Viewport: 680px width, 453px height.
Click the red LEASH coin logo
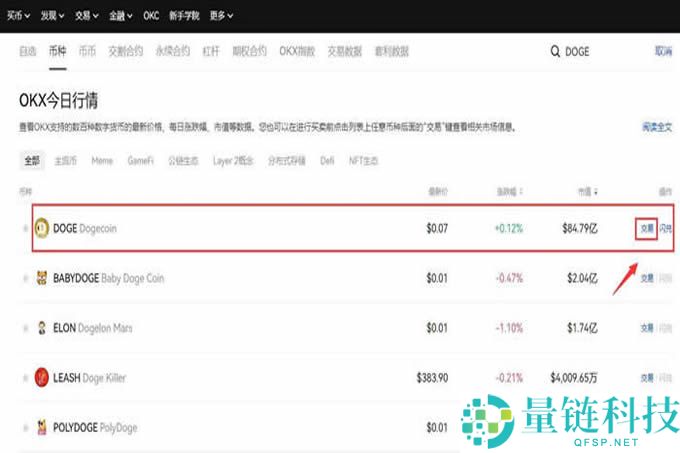click(x=42, y=377)
